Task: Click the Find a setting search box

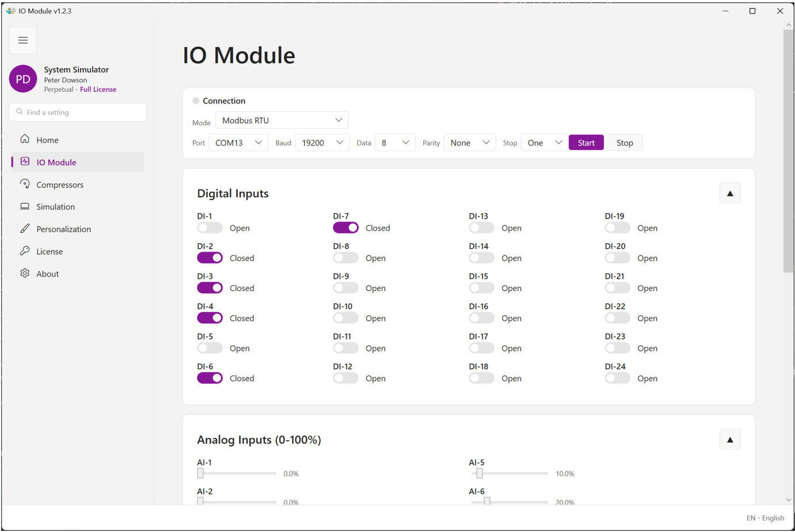Action: [x=78, y=112]
